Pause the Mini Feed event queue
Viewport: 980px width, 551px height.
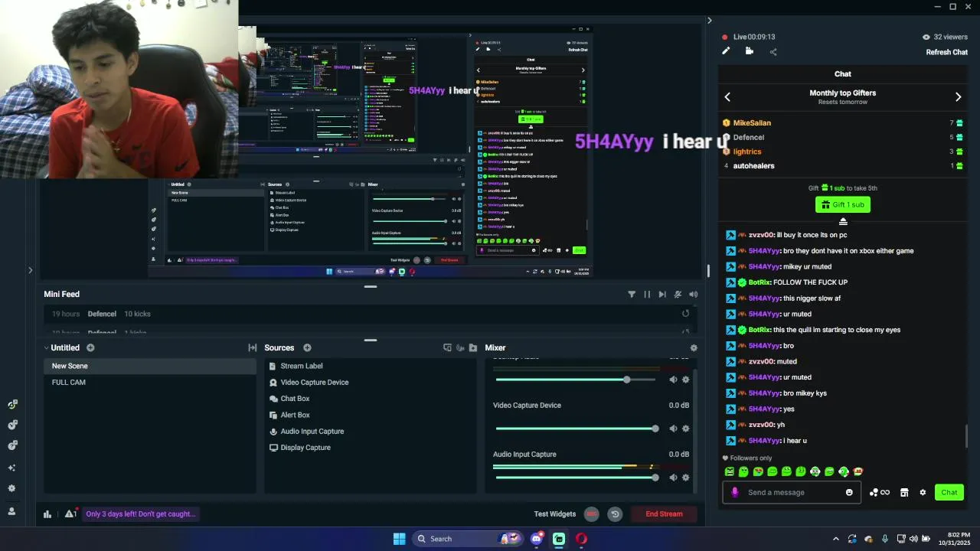647,294
